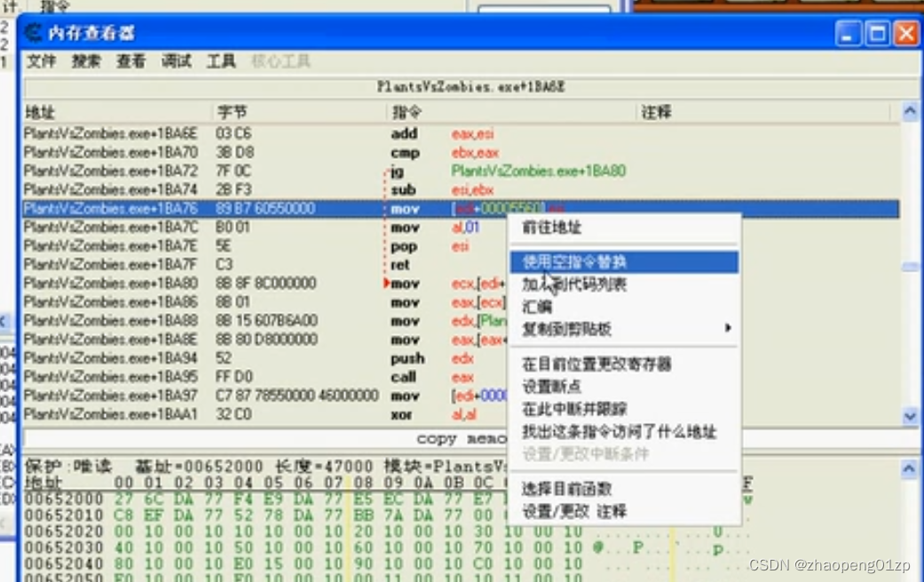Image resolution: width=924 pixels, height=582 pixels.
Task: Select row PlantsVsZombies.exe+1BA72 jg
Action: tap(462, 171)
